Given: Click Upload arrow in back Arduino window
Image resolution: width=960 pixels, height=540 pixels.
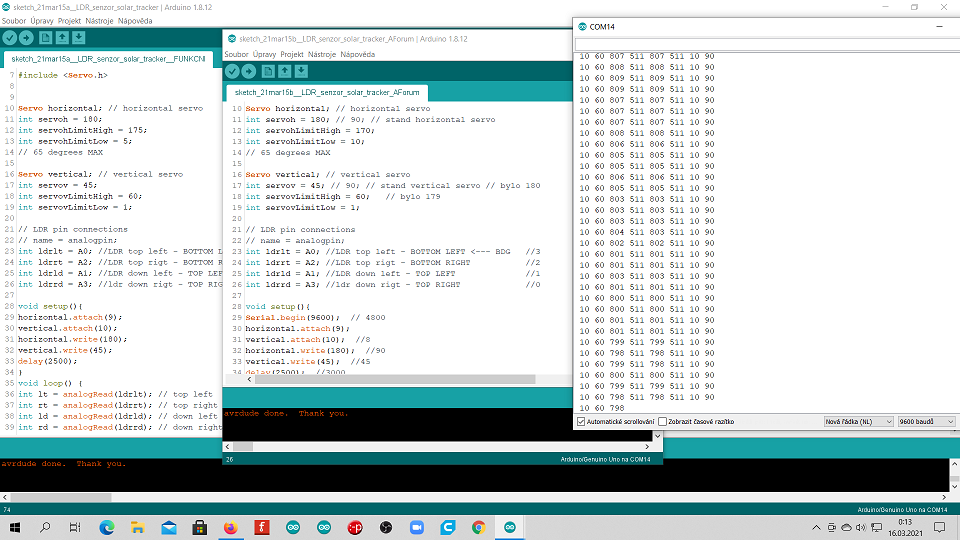Looking at the screenshot, I should [27, 38].
